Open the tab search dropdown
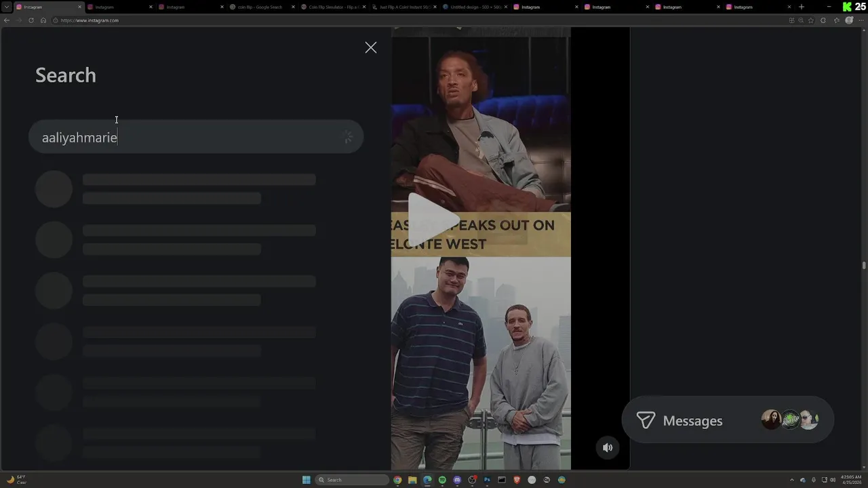The image size is (868, 488). [x=7, y=7]
